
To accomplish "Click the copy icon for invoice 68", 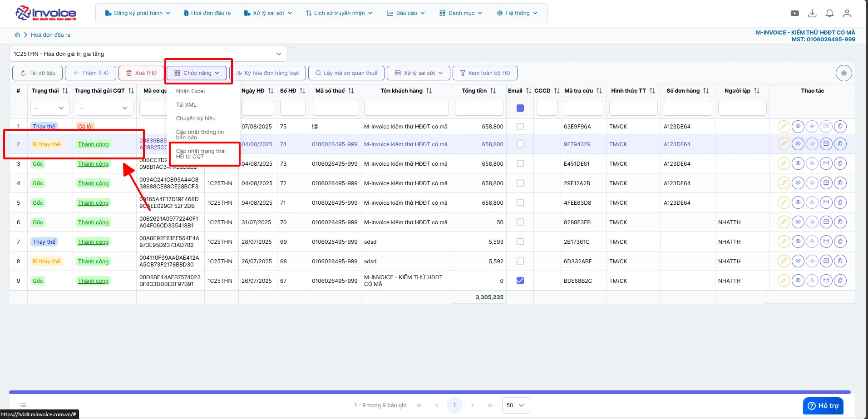I will tap(840, 261).
